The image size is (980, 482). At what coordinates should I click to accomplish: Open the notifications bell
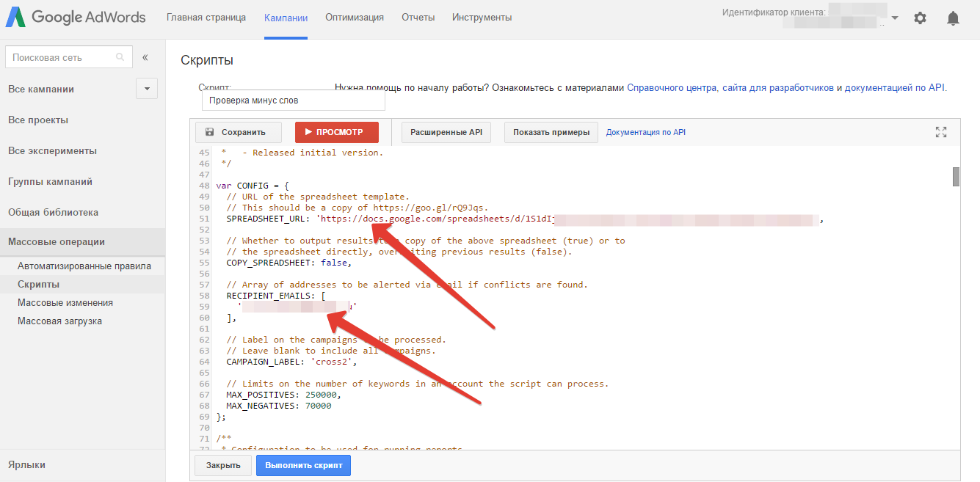coord(953,18)
